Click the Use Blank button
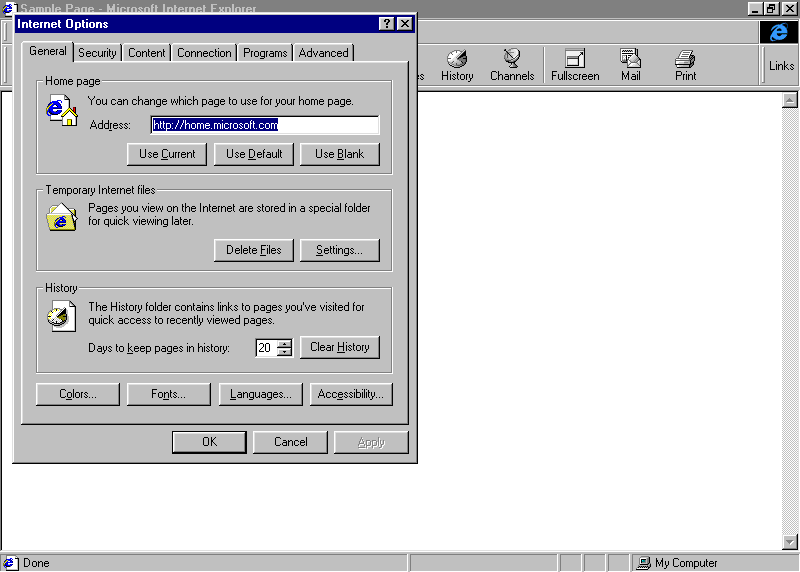This screenshot has width=800, height=572. (x=340, y=154)
